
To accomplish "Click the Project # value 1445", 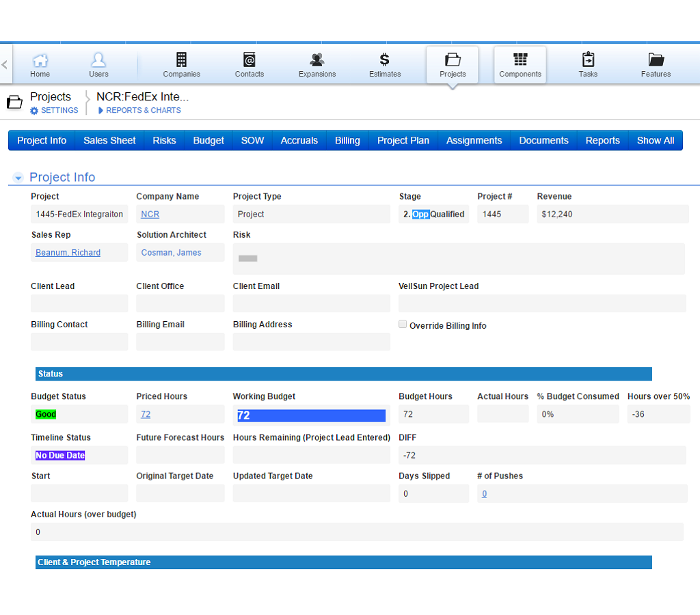I will click(492, 214).
